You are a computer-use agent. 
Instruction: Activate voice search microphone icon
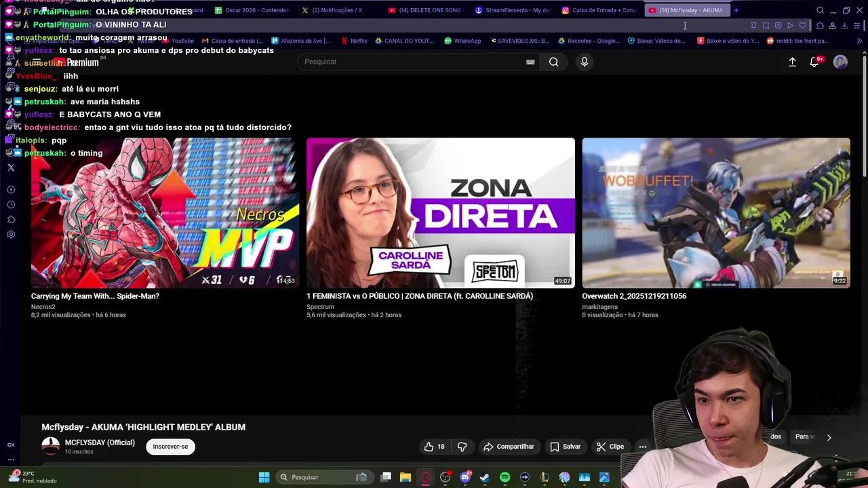(x=585, y=62)
